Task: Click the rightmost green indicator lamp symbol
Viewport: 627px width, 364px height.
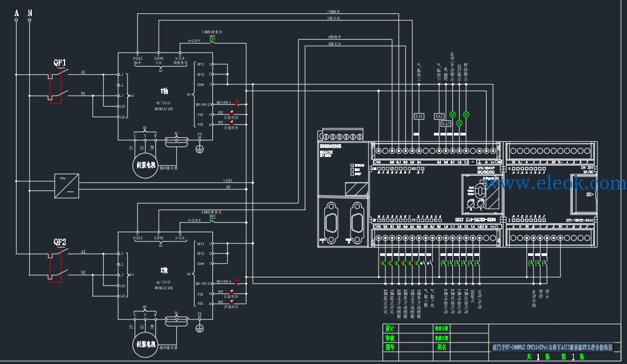Action: 466,115
